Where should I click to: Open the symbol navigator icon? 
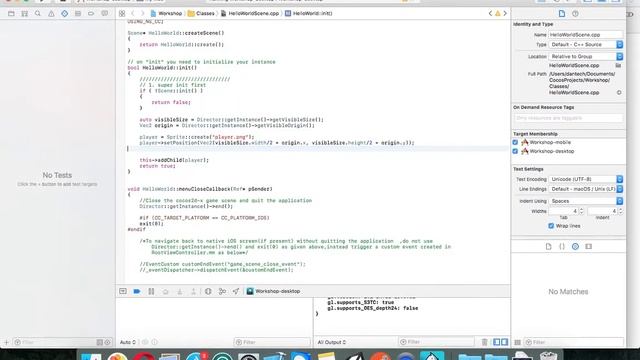tap(24, 13)
